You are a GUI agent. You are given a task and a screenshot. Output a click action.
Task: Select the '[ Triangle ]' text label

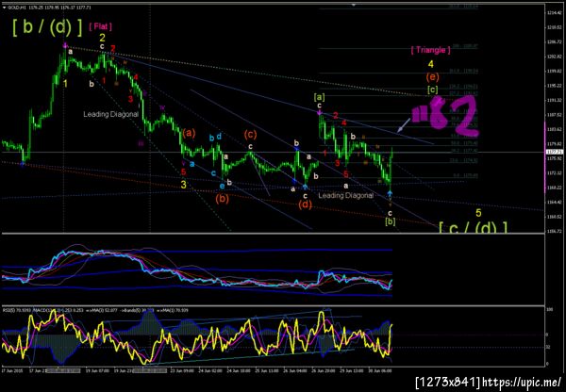(x=430, y=50)
